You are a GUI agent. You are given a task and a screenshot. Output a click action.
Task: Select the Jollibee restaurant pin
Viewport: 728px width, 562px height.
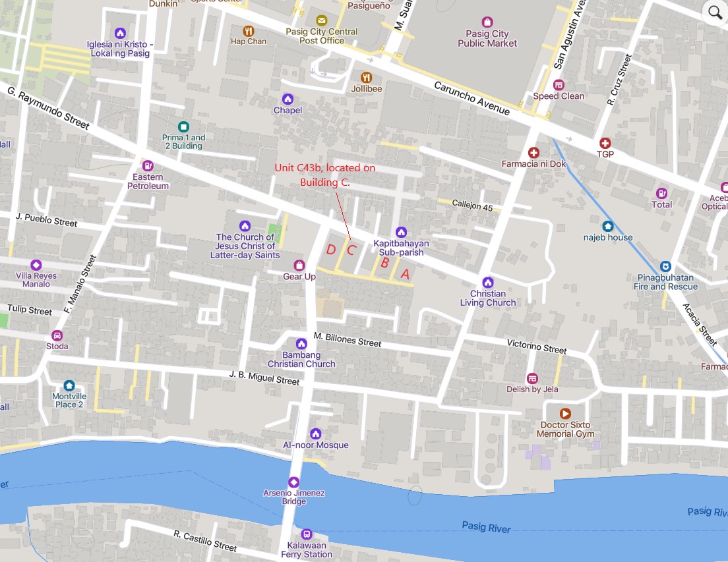(x=367, y=77)
